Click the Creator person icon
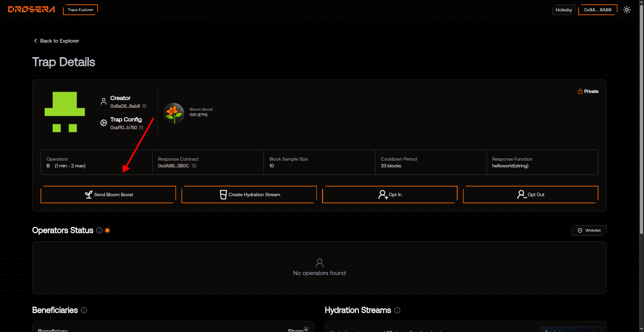This screenshot has height=332, width=644. coord(104,101)
